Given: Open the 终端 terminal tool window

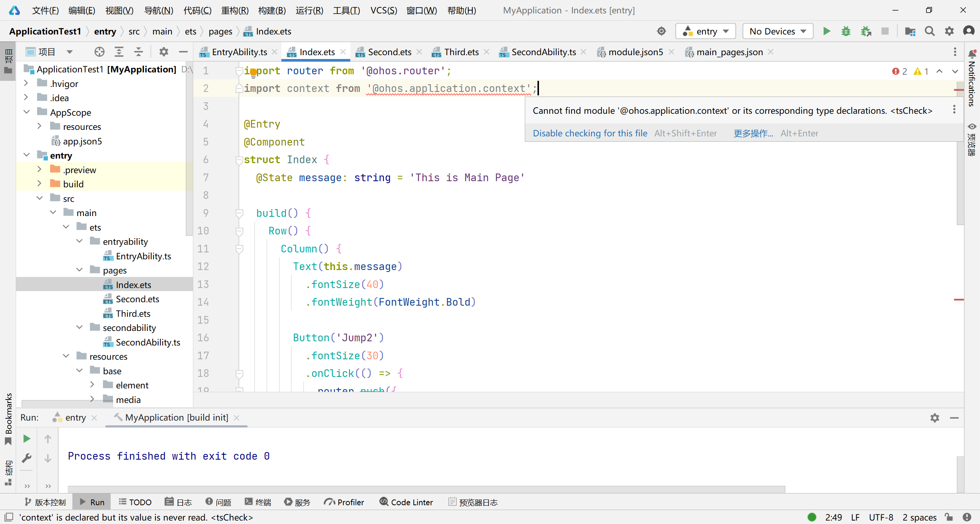Looking at the screenshot, I should pos(258,502).
